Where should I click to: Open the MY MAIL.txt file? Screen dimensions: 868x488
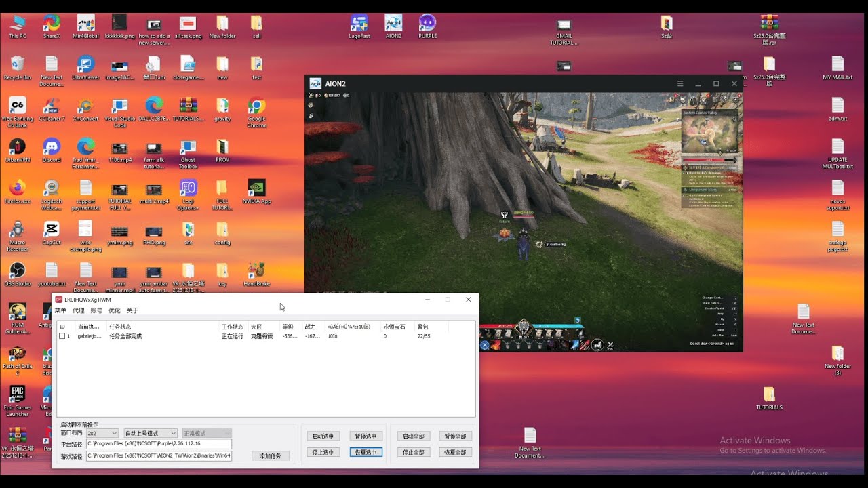[x=837, y=68]
